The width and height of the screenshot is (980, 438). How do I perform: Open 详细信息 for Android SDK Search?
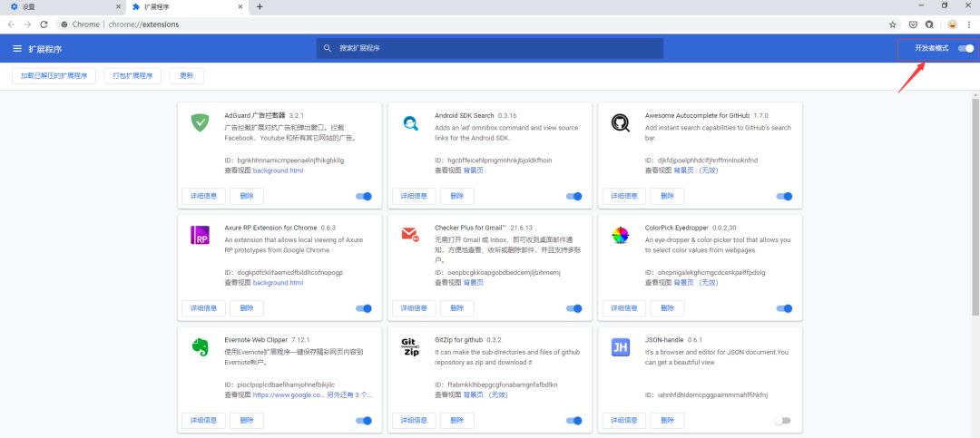414,196
